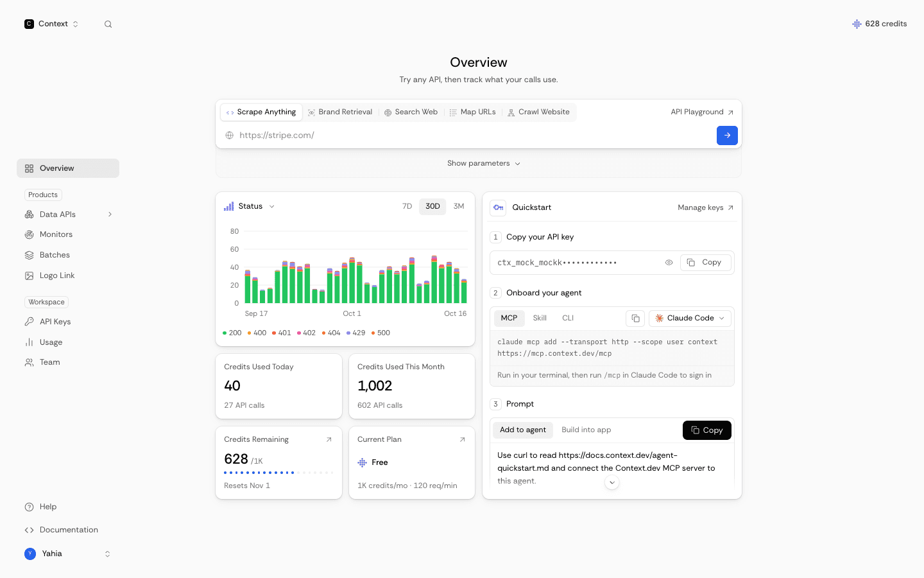Switch to the Map URLs tab

coord(472,112)
